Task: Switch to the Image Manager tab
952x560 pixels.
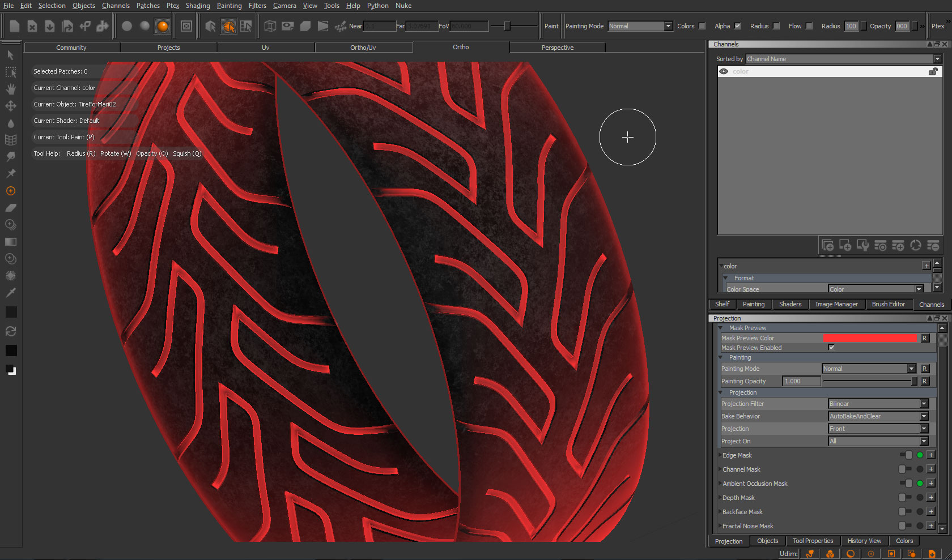Action: [x=836, y=304]
